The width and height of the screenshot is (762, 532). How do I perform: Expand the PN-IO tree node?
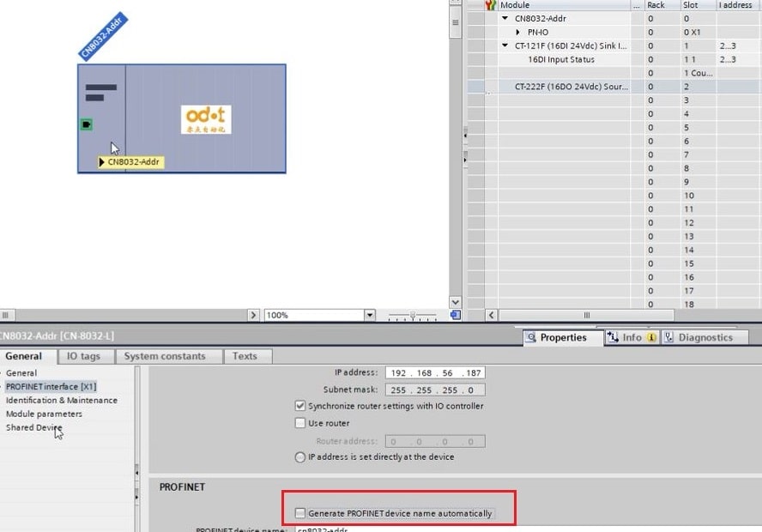[518, 32]
